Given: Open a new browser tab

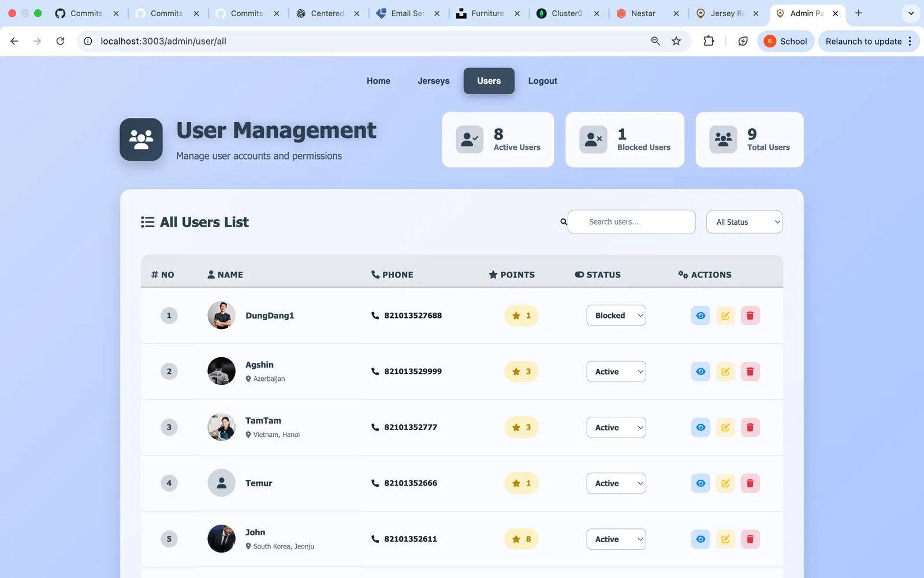Looking at the screenshot, I should click(859, 13).
